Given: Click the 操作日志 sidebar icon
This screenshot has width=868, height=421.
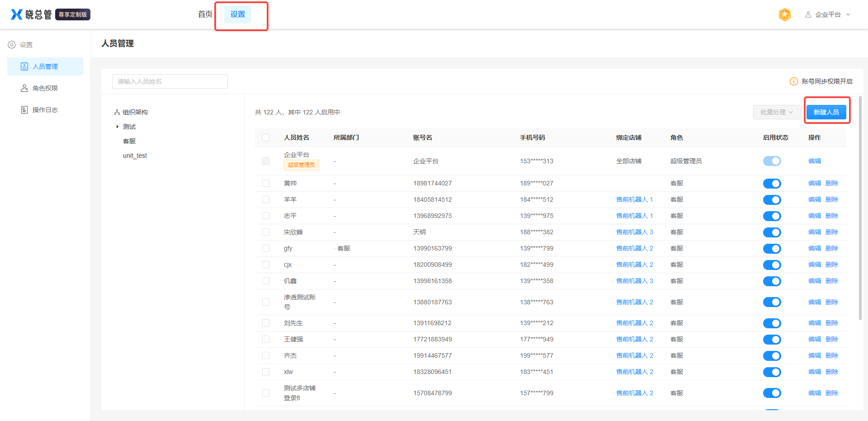Looking at the screenshot, I should pos(24,110).
